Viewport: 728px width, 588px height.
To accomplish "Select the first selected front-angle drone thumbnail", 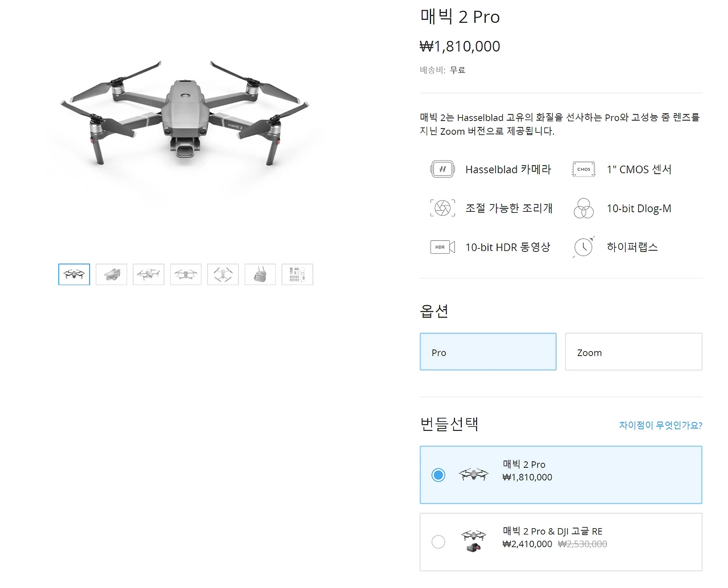I will coord(74,274).
